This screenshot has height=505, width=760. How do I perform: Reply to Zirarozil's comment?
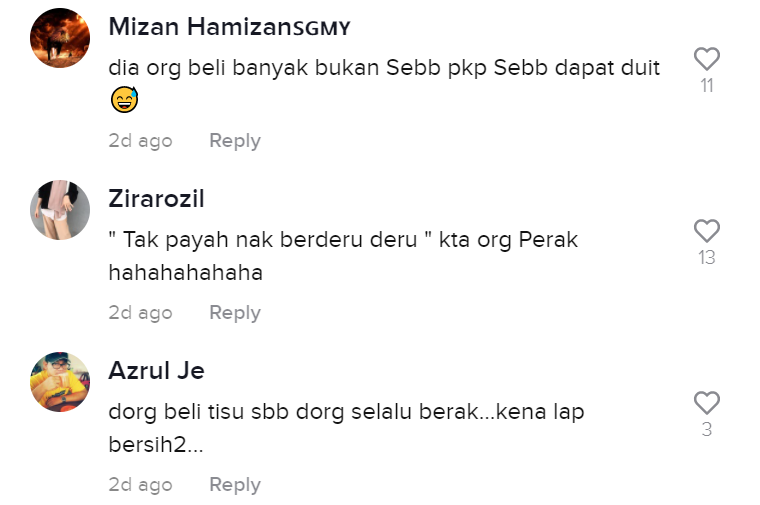click(x=235, y=313)
